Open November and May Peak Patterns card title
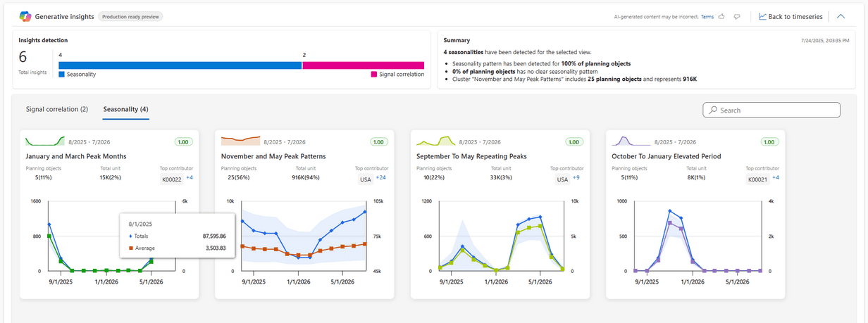The height and width of the screenshot is (323, 868). click(x=273, y=156)
